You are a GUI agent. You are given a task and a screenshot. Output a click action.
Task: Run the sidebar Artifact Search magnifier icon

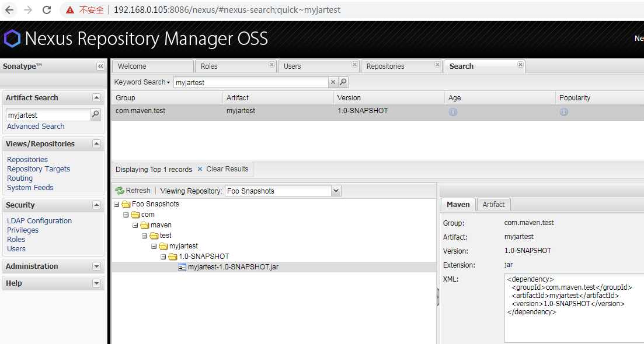95,115
